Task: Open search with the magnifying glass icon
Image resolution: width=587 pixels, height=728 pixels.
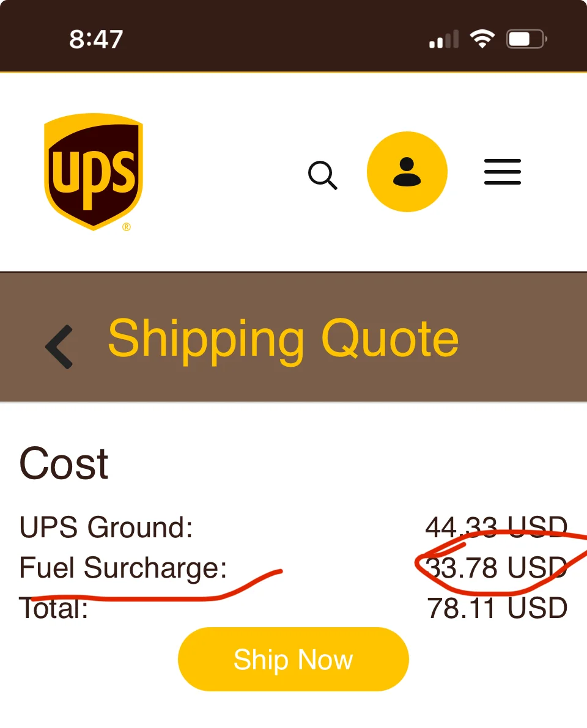Action: point(322,175)
